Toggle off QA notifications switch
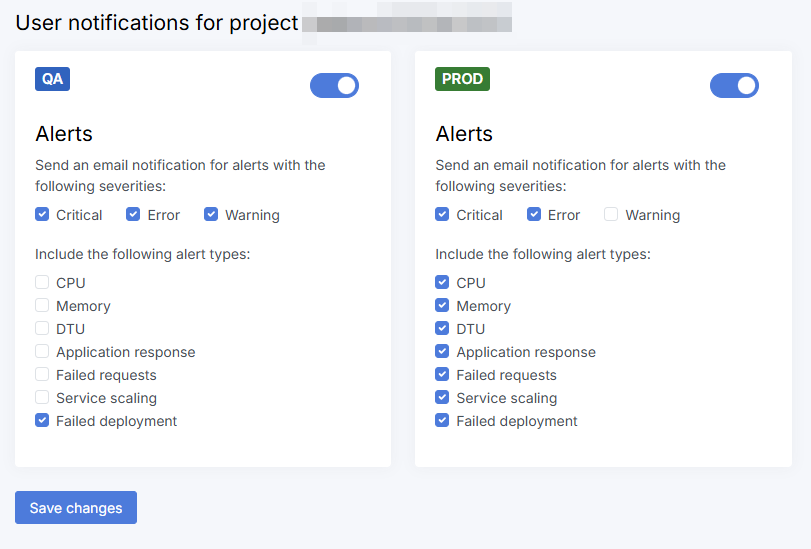Image resolution: width=811 pixels, height=549 pixels. point(334,86)
